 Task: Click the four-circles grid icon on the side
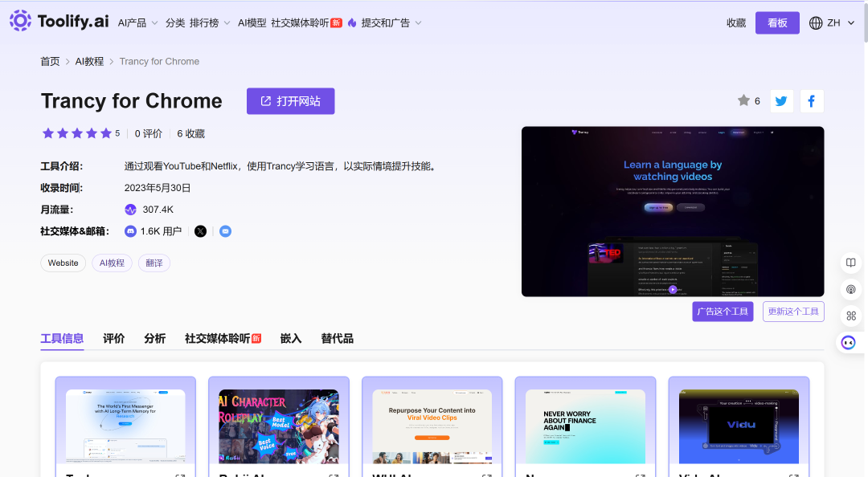[x=851, y=316]
